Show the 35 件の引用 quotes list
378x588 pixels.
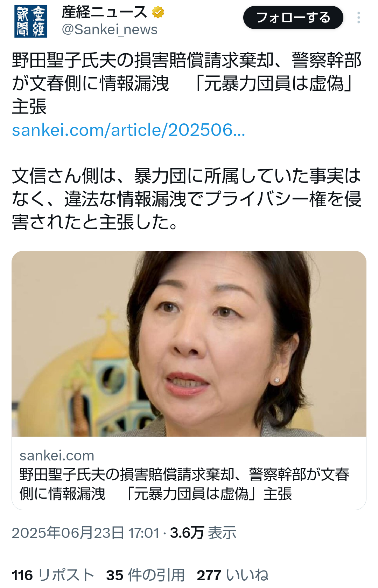point(145,575)
